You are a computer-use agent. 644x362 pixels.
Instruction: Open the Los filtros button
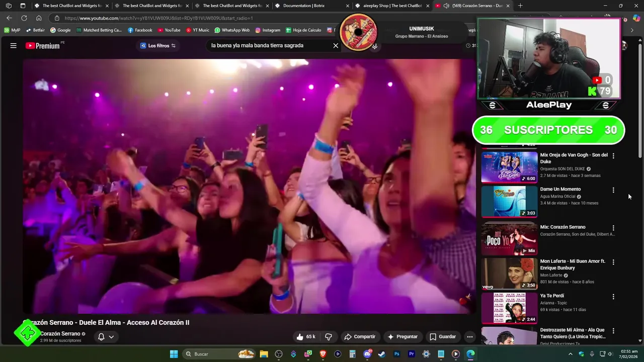click(x=158, y=46)
